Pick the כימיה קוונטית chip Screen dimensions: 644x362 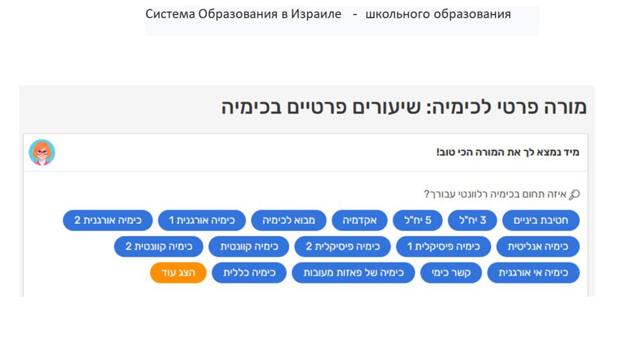pyautogui.click(x=248, y=247)
